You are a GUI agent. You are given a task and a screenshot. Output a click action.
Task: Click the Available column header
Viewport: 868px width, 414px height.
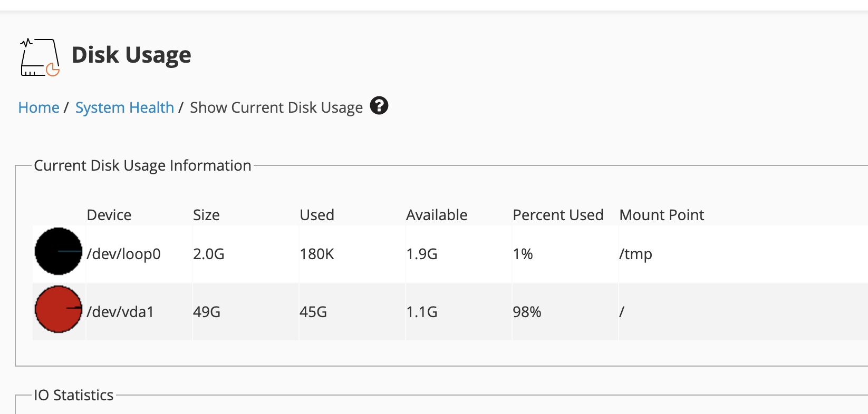click(437, 215)
